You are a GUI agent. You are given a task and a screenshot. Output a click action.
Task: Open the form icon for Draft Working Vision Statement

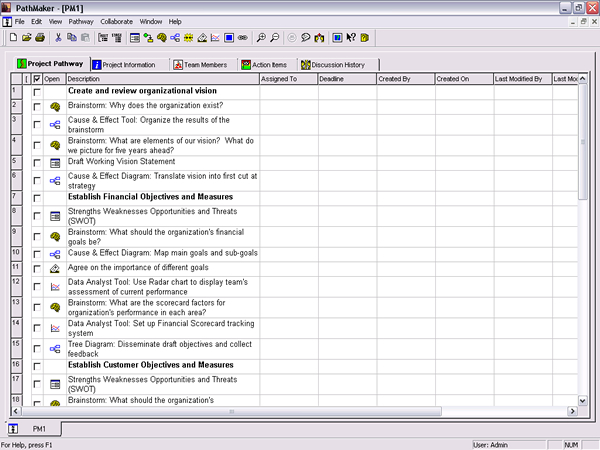[x=56, y=162]
